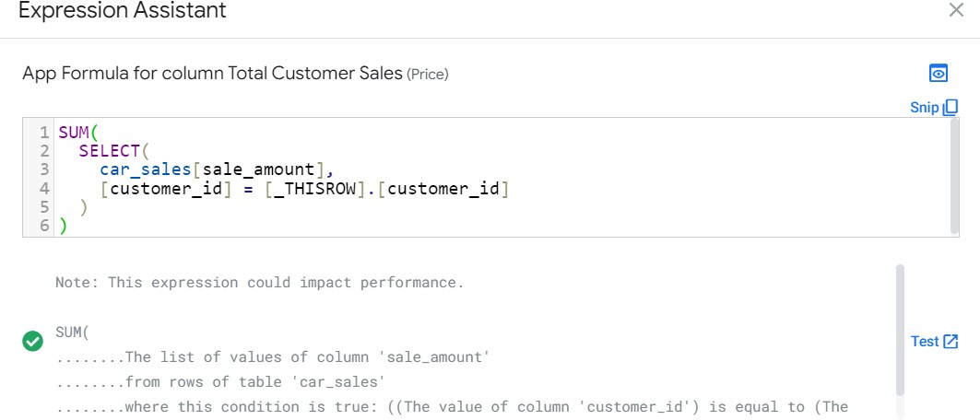Click the SELECT keyword in the formula
This screenshot has height=420, width=980.
click(109, 150)
